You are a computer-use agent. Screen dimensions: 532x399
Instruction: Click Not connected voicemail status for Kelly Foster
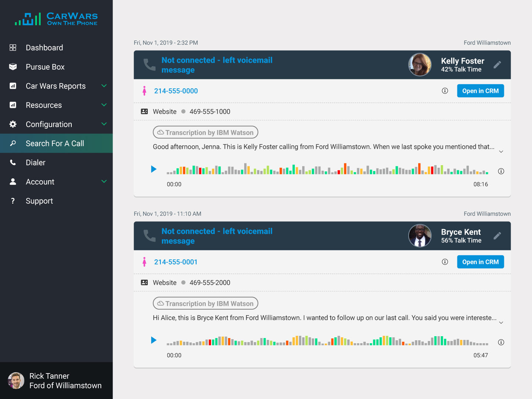pos(217,65)
